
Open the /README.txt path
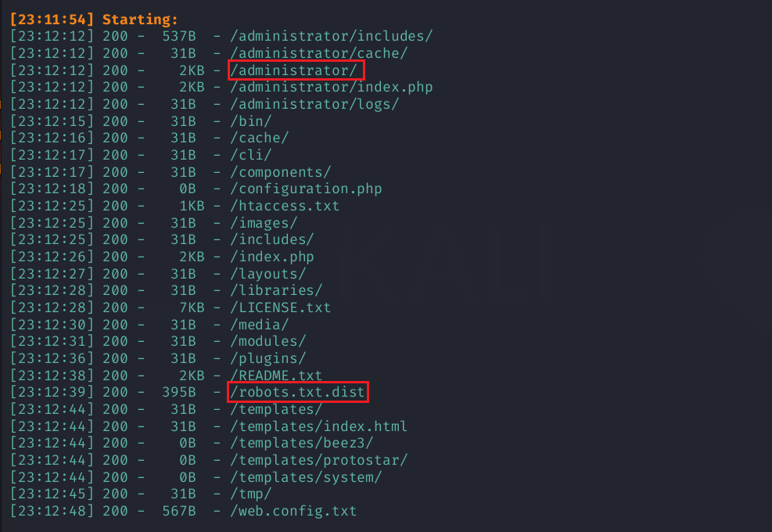click(276, 376)
